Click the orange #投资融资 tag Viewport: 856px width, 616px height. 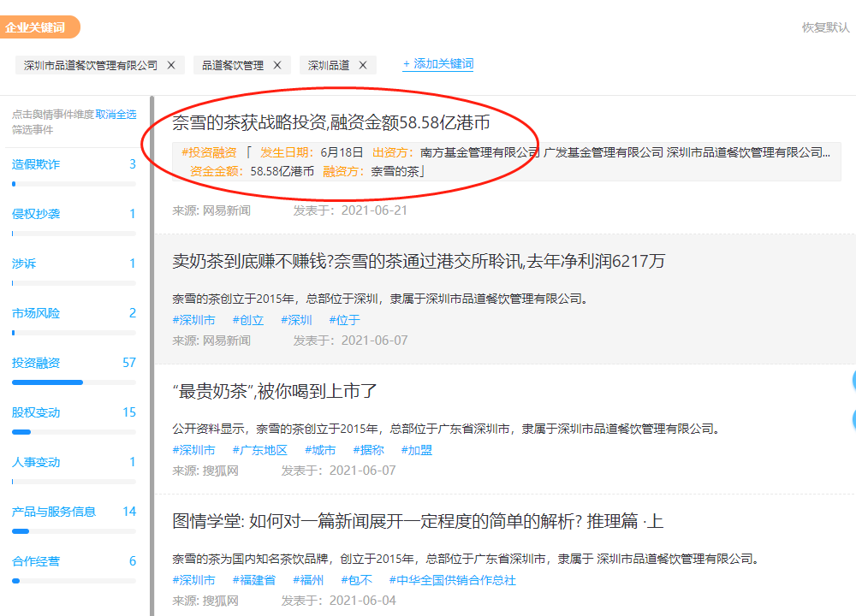pyautogui.click(x=209, y=153)
